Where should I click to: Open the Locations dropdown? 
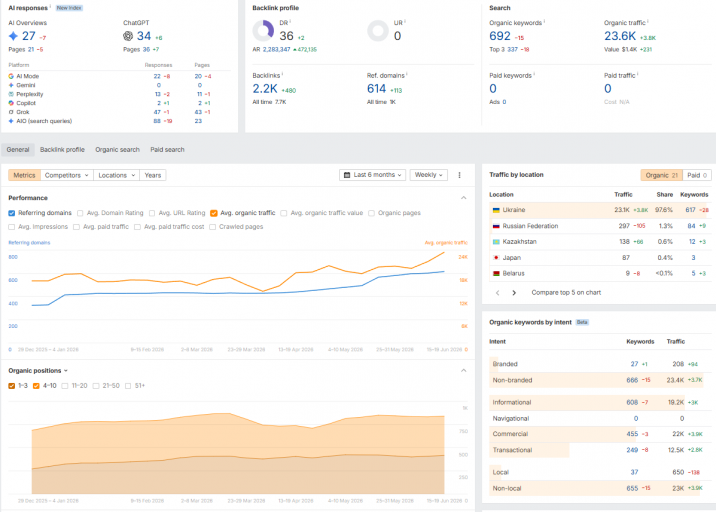click(116, 175)
